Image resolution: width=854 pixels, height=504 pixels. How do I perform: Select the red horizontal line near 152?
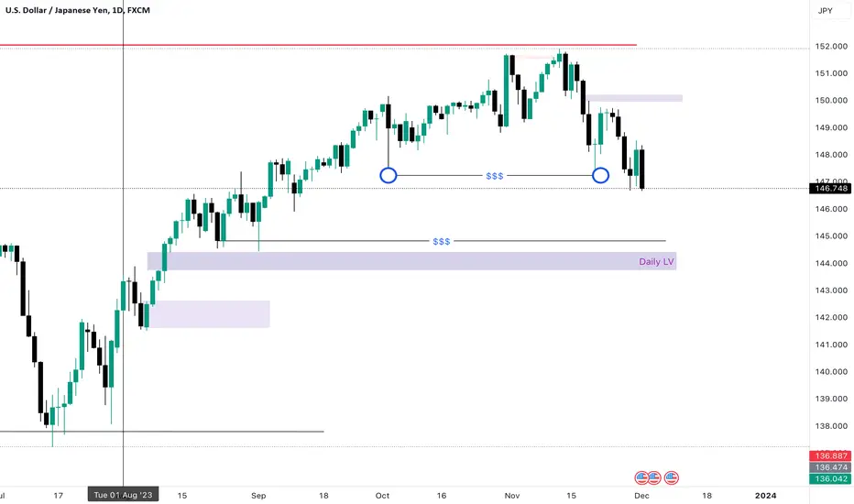pyautogui.click(x=318, y=45)
